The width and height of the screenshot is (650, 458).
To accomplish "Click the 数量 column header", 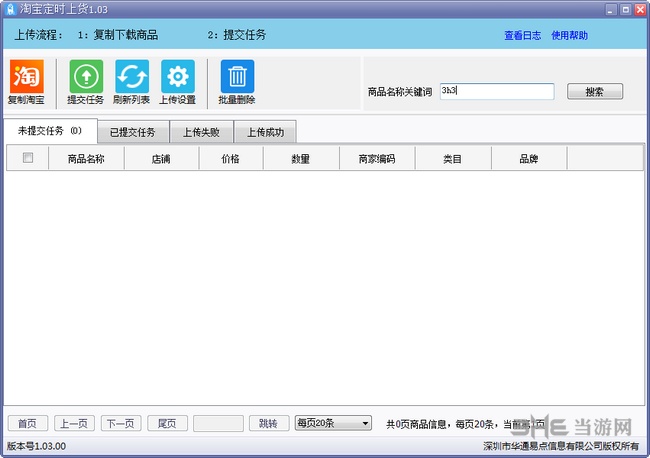I will (301, 159).
